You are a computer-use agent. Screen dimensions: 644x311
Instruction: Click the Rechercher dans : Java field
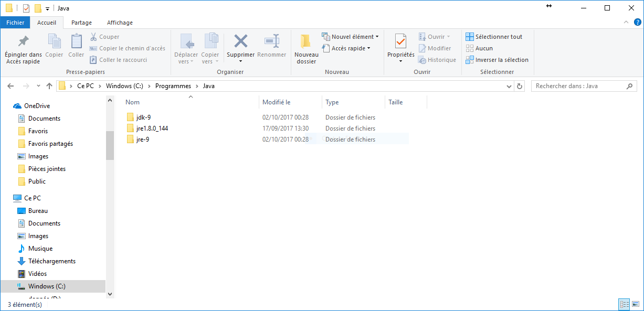coord(577,86)
